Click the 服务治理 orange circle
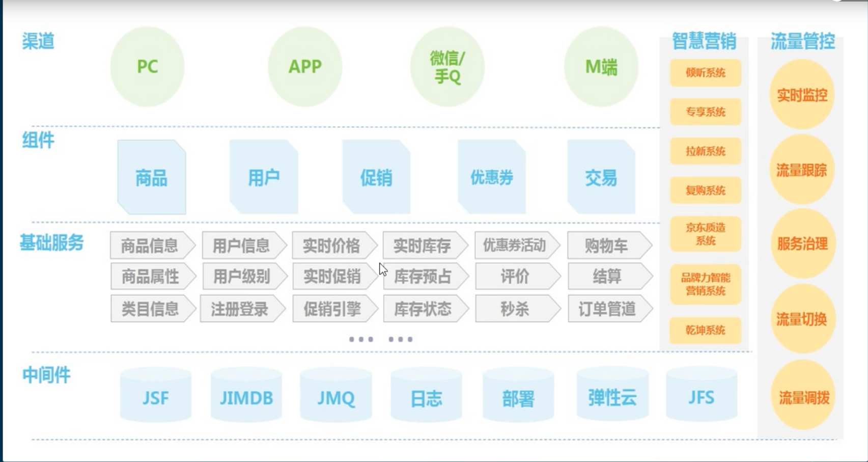The height and width of the screenshot is (462, 868). point(802,243)
